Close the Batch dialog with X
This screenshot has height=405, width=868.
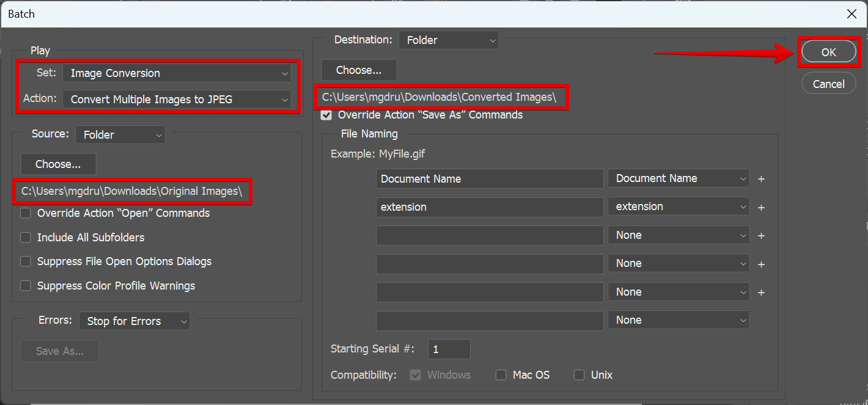point(850,13)
